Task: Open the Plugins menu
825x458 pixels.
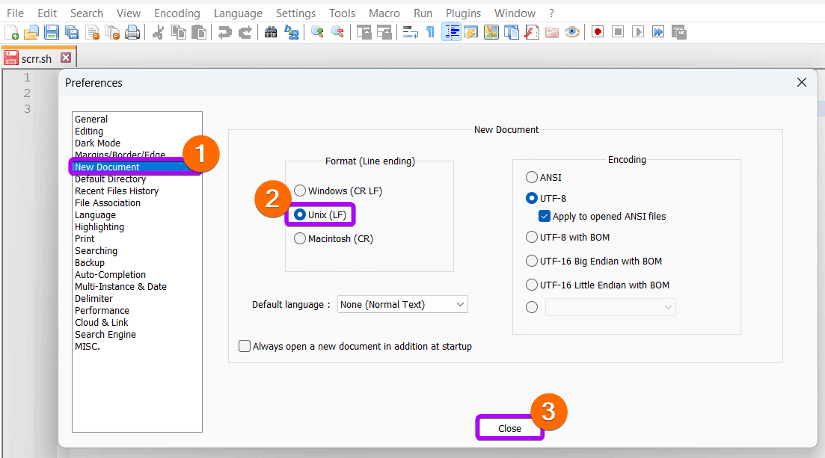Action: click(463, 13)
